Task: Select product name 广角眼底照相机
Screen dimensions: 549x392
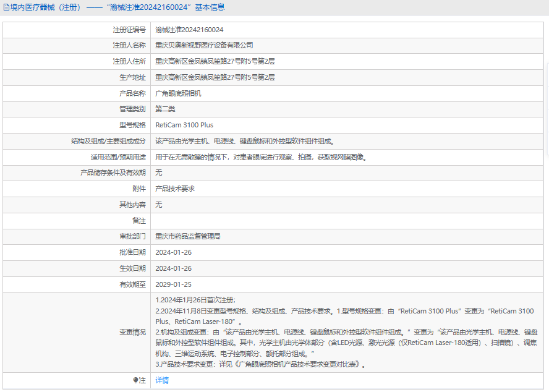Action: click(178, 93)
